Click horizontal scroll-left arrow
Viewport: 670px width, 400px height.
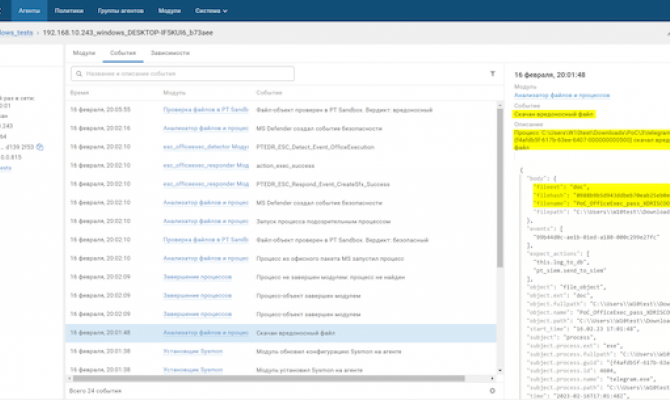click(x=69, y=379)
